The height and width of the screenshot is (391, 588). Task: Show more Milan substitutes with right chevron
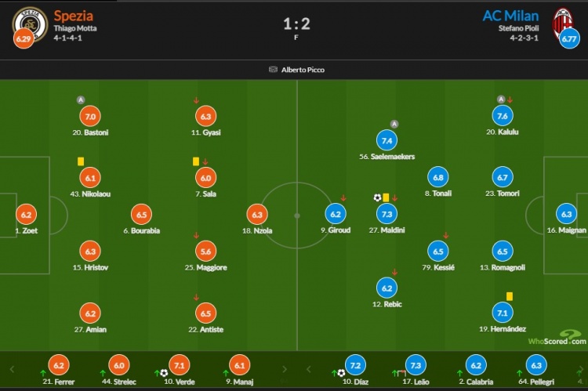coord(581,369)
